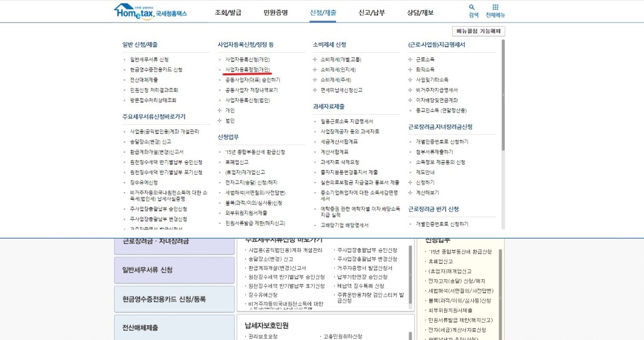The image size is (644, 340).
Task: Open 납부기한연장 승인신청 in the page panel
Action: (362, 277)
